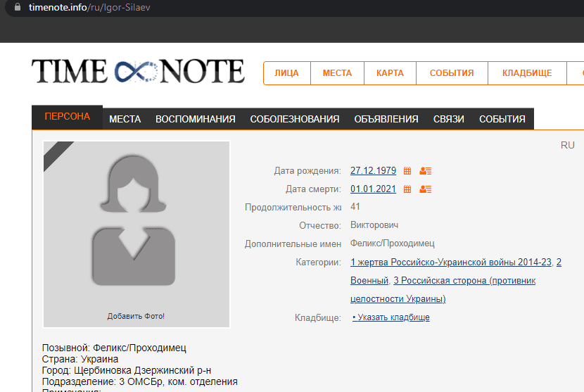Image resolution: width=584 pixels, height=392 pixels.
Task: Click the calendar icon beside birth date
Action: coord(407,171)
